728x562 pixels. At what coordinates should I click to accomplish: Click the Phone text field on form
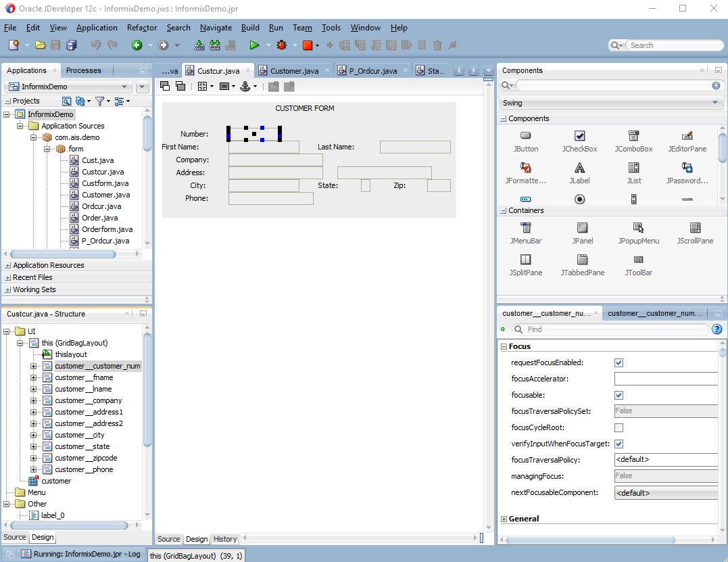(x=270, y=199)
